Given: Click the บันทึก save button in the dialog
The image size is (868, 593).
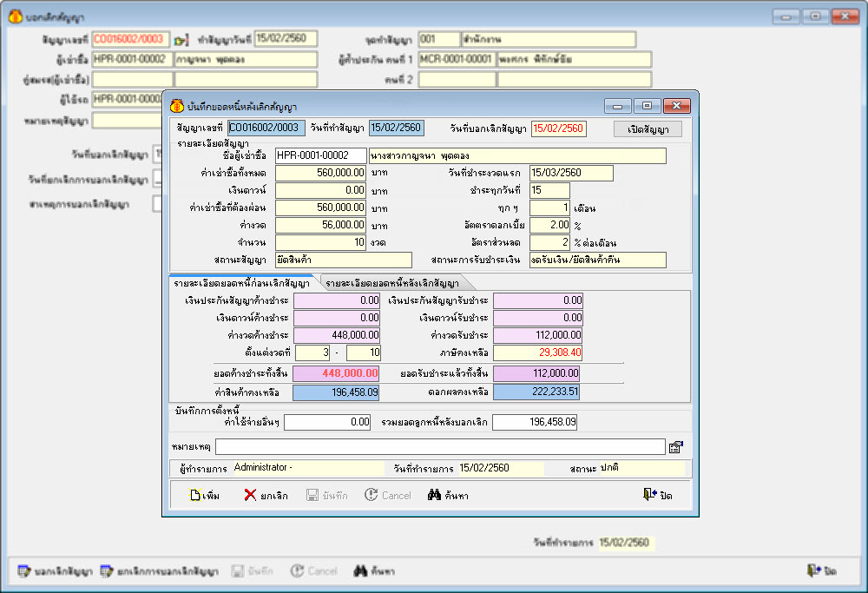Looking at the screenshot, I should click(327, 495).
